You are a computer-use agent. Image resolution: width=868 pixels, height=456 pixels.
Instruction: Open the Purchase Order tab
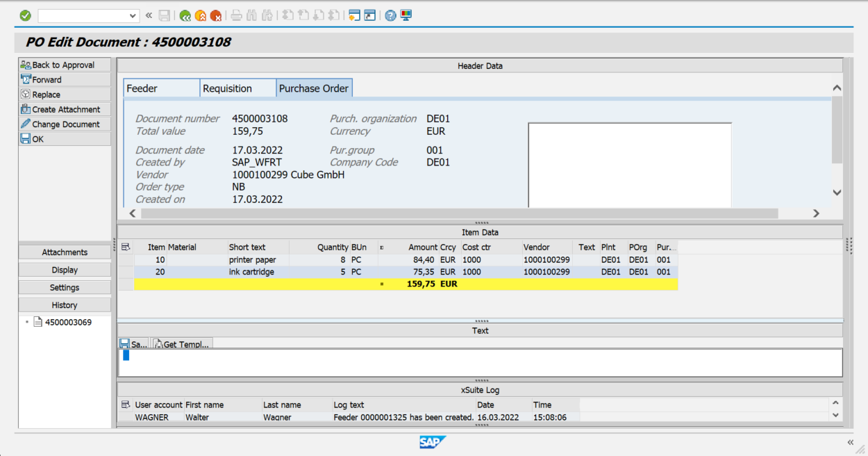point(314,88)
